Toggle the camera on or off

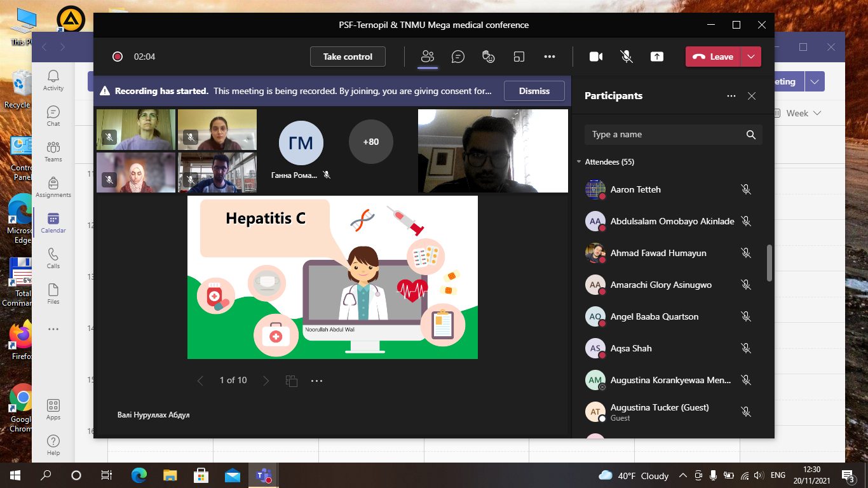[x=595, y=57]
